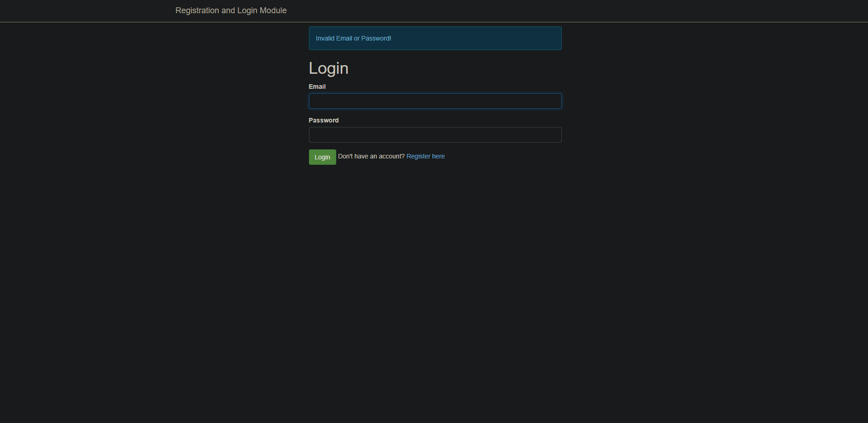Image resolution: width=868 pixels, height=423 pixels.
Task: Select the Invalid Email or Password alert
Action: pyautogui.click(x=435, y=38)
